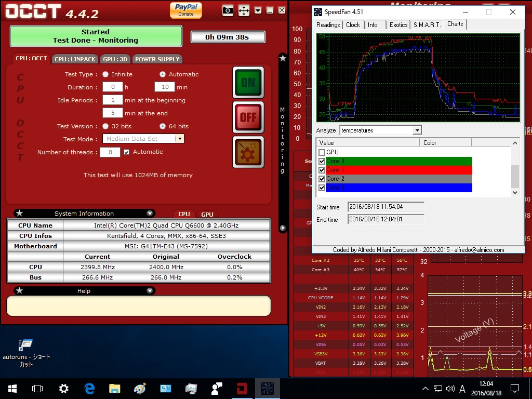Click the Start time field in SpeedFan
The width and height of the screenshot is (532, 399).
pyautogui.click(x=386, y=207)
